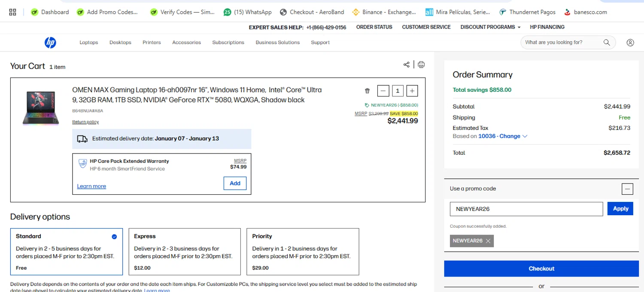The image size is (644, 292).
Task: Click the HP Financing link
Action: tap(547, 27)
